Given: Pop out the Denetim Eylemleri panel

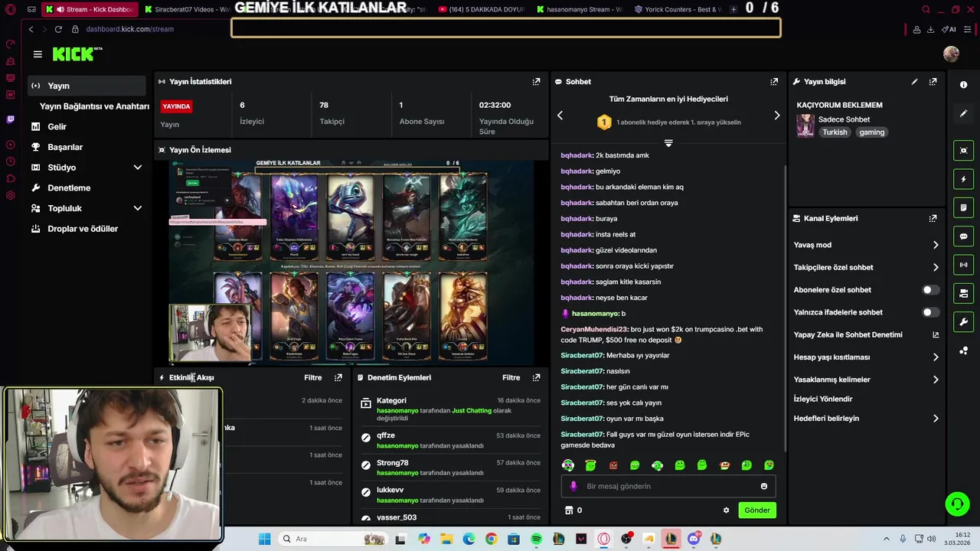Looking at the screenshot, I should 536,377.
